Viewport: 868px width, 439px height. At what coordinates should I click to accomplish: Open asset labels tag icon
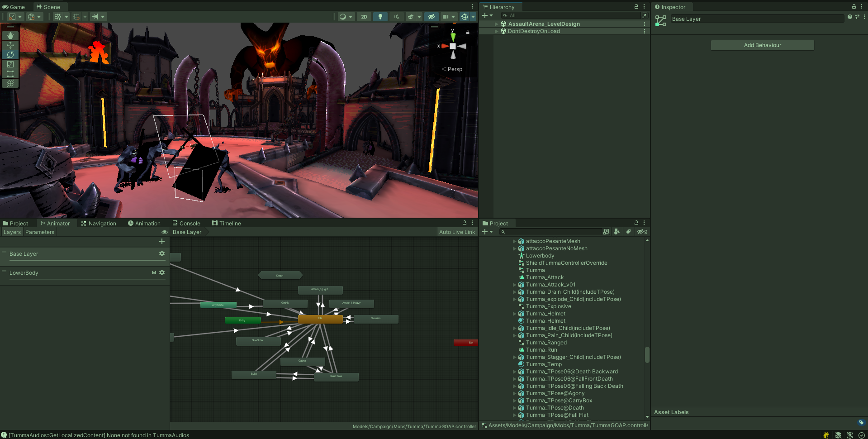[861, 422]
